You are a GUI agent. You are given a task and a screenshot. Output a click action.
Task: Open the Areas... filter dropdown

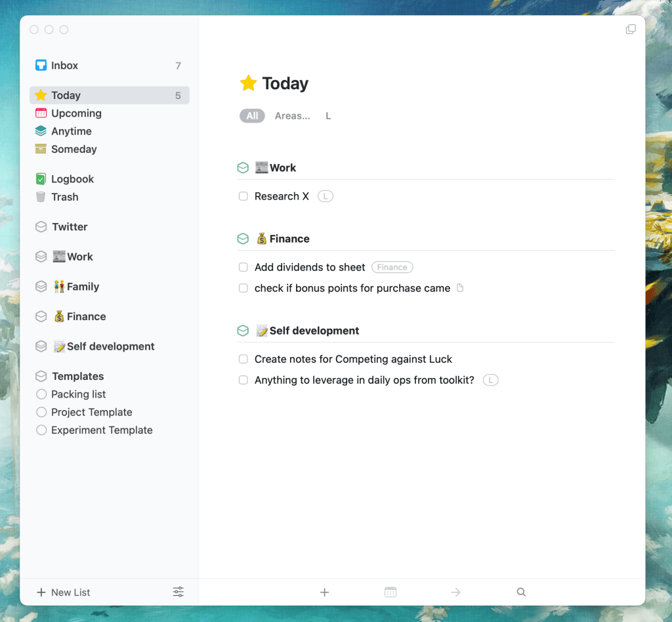293,115
